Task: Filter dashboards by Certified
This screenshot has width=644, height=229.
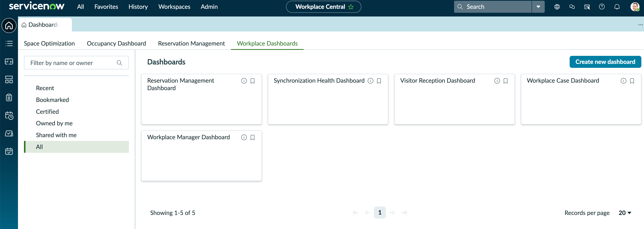Action: (x=76, y=112)
